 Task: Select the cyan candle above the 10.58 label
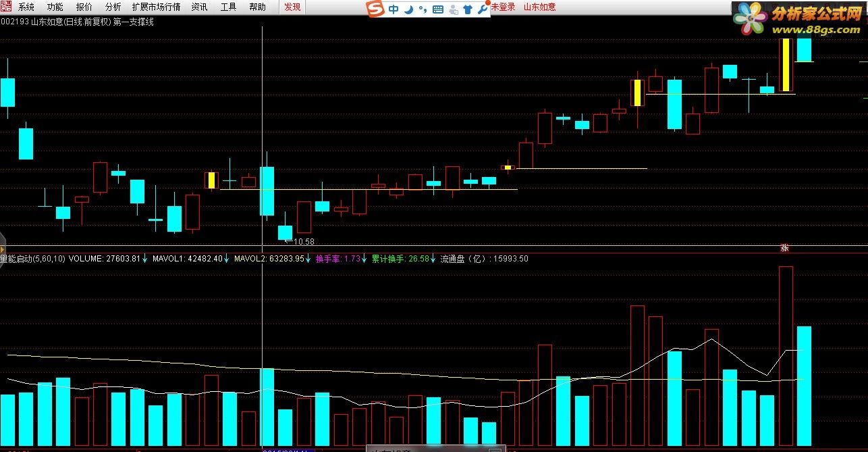286,231
